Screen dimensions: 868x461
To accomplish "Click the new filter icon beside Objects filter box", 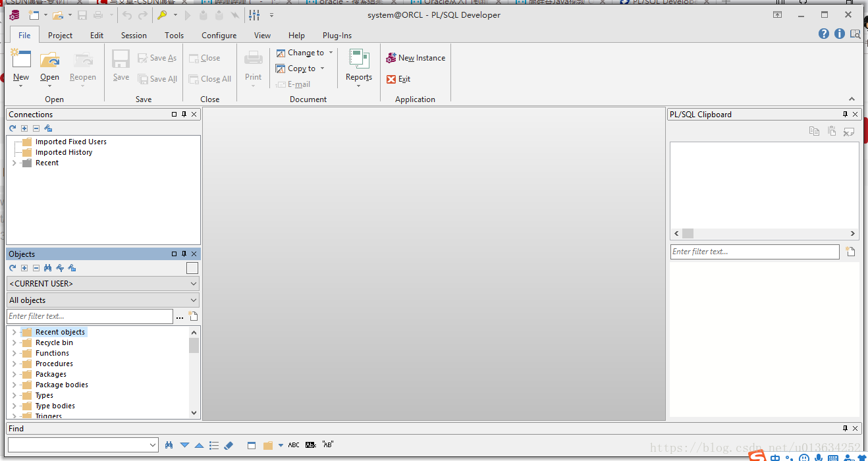I will pos(194,316).
